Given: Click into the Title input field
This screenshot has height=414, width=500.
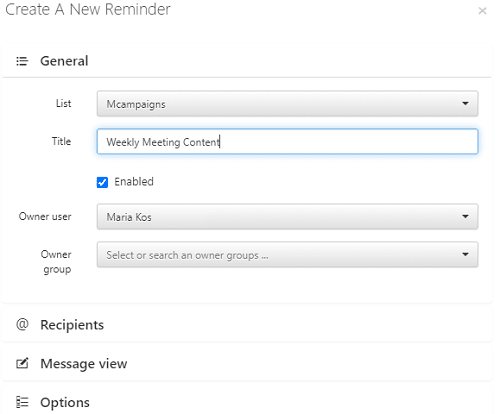Looking at the screenshot, I should pos(287,142).
